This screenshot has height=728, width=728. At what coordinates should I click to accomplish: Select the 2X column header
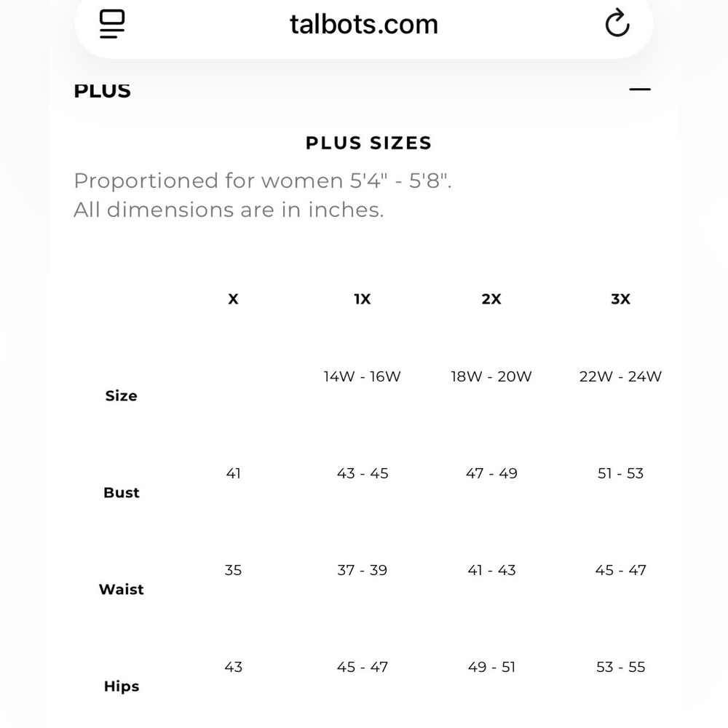point(491,299)
